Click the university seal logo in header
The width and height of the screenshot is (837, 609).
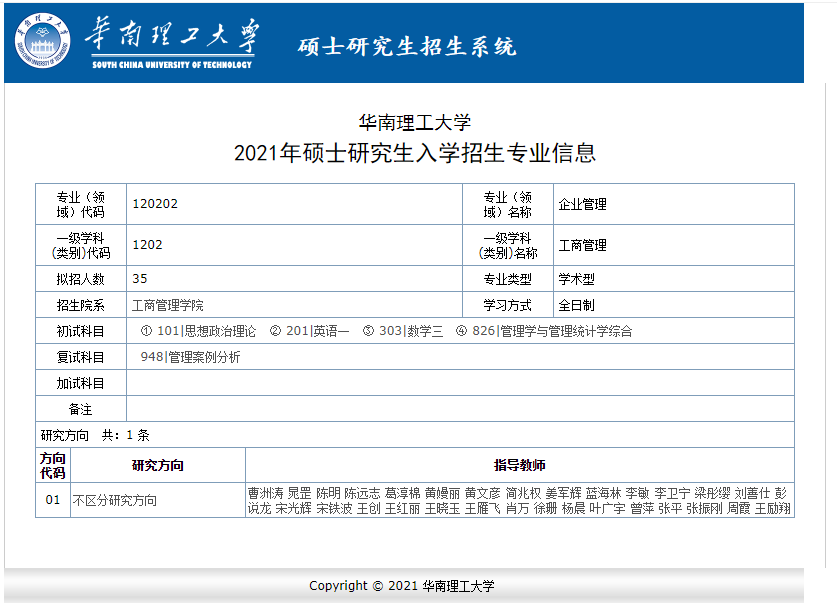42,41
